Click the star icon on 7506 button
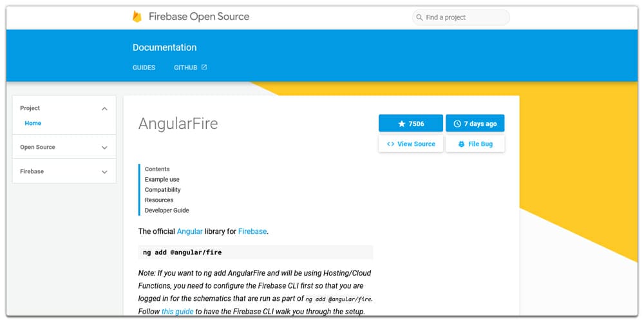Screen dimensions: 644x322 tap(402, 124)
